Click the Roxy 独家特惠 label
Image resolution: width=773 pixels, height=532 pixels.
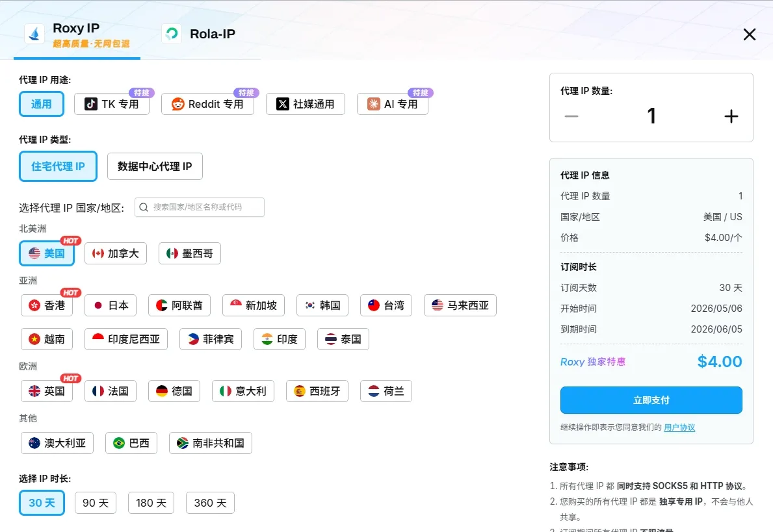[593, 362]
